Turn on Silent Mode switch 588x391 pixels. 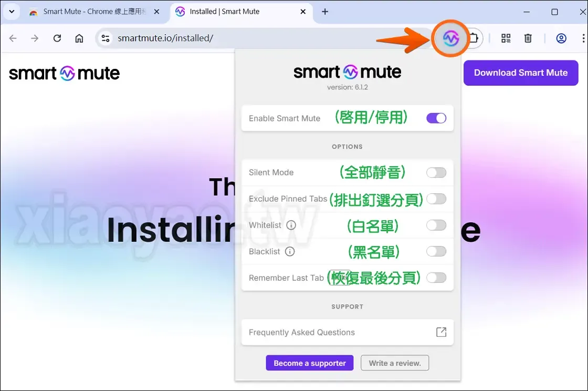click(x=436, y=172)
